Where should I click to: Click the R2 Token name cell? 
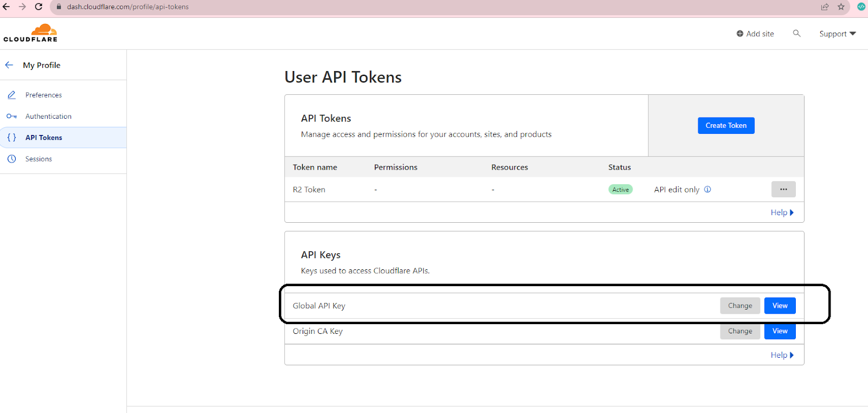(x=309, y=190)
